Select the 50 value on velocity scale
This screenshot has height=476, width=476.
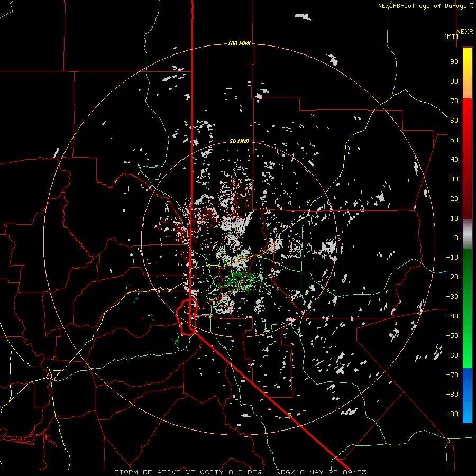click(454, 140)
